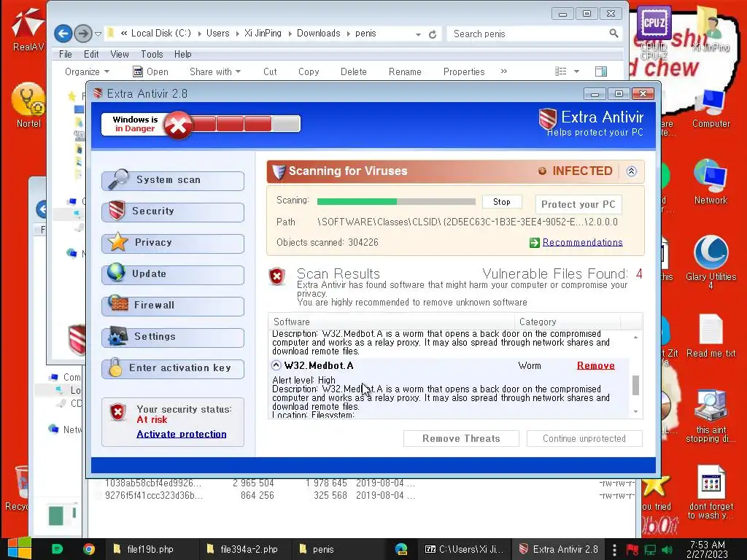Click Explorer forward arrow button

pos(83,34)
